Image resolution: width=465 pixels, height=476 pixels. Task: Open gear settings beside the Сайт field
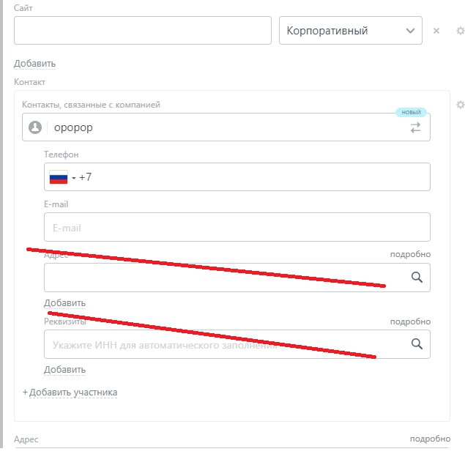[460, 31]
